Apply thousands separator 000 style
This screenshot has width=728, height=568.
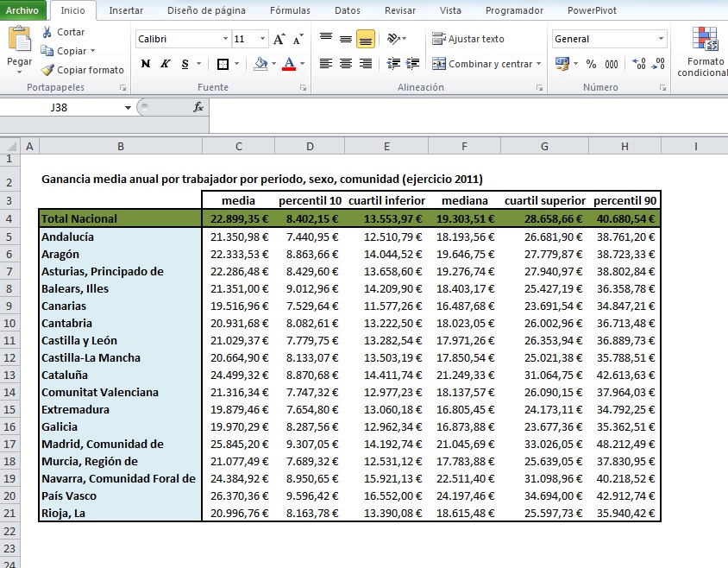[612, 64]
